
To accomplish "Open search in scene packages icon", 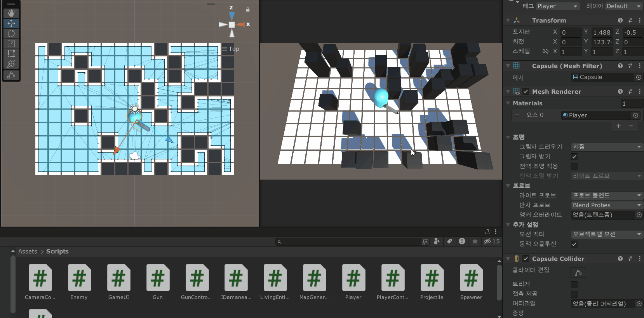I will tap(425, 242).
